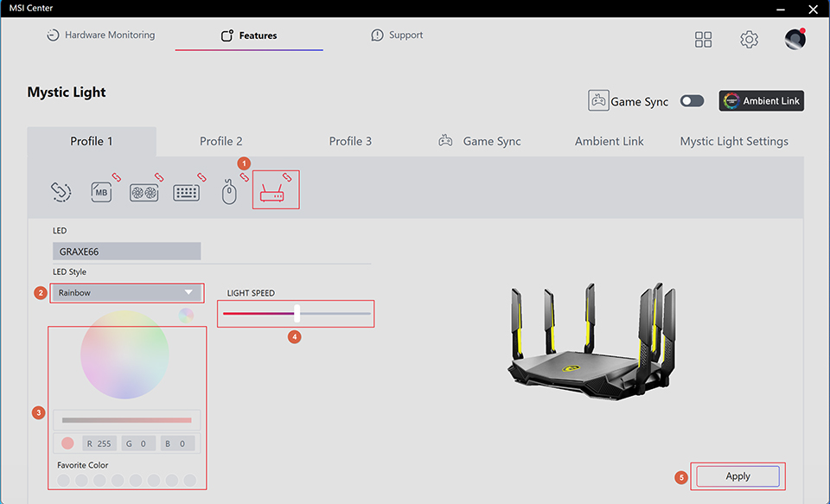The image size is (830, 504).
Task: Minimize the MSI Center window
Action: (781, 9)
